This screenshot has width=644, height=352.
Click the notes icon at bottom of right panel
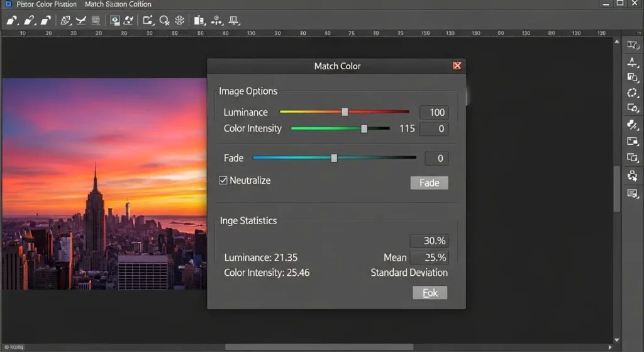click(x=633, y=193)
